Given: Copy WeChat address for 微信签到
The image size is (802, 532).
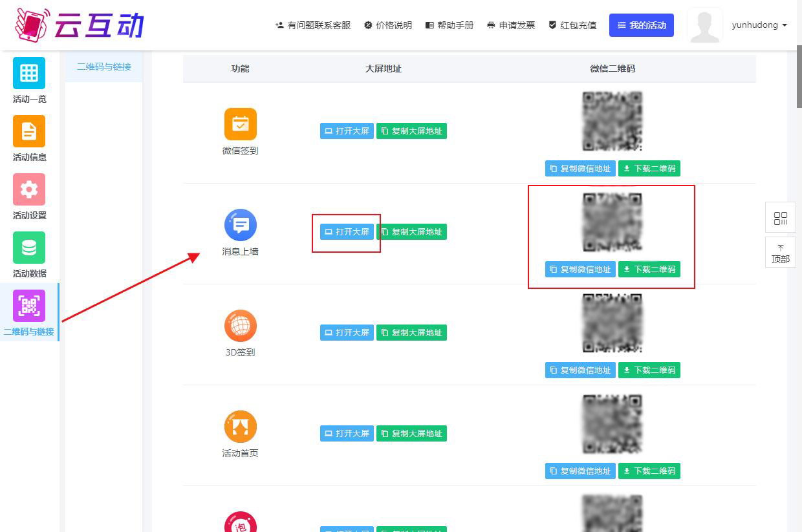Looking at the screenshot, I should pos(580,169).
